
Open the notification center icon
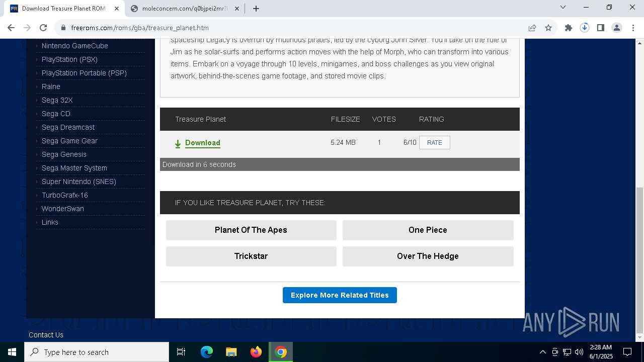[x=627, y=352]
